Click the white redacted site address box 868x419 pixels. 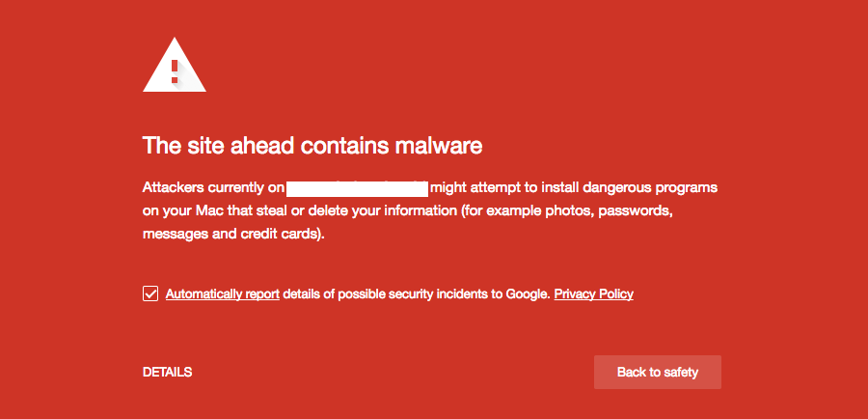coord(357,188)
